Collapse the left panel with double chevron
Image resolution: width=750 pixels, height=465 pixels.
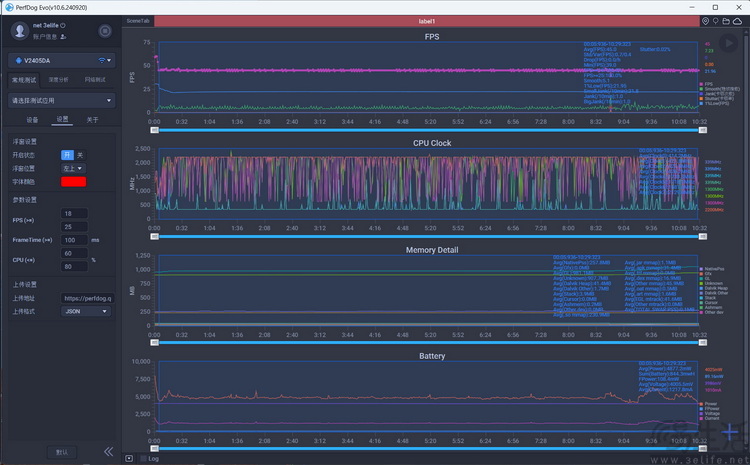click(109, 451)
